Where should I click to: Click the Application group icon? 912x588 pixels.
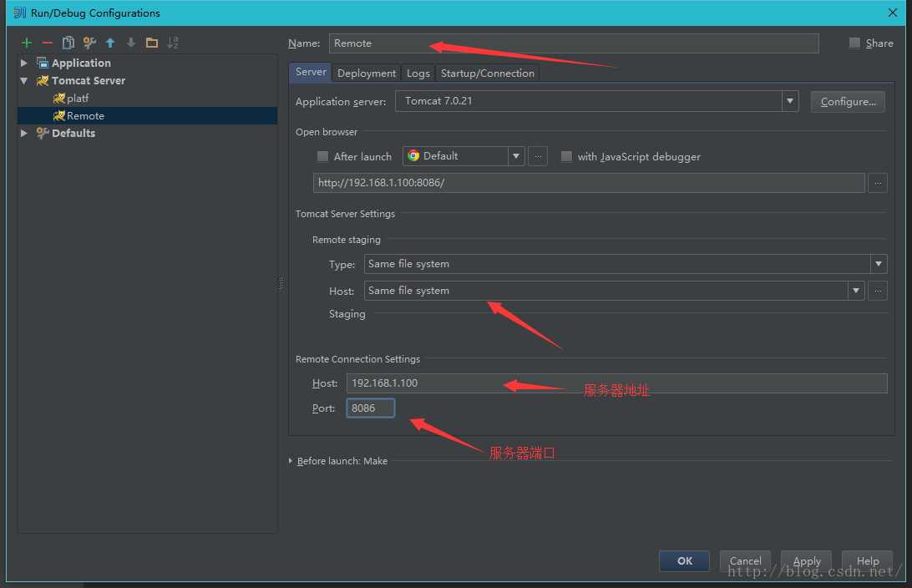point(43,63)
